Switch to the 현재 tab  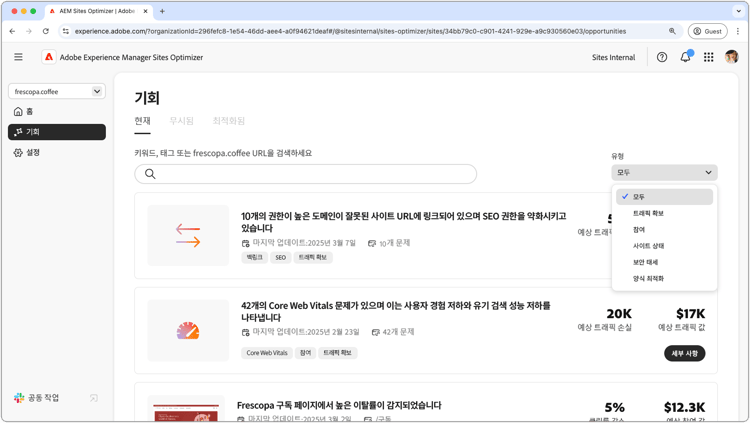pos(142,121)
